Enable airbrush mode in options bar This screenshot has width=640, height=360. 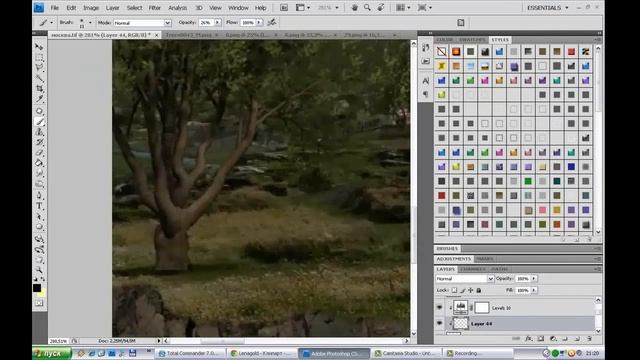click(x=271, y=22)
